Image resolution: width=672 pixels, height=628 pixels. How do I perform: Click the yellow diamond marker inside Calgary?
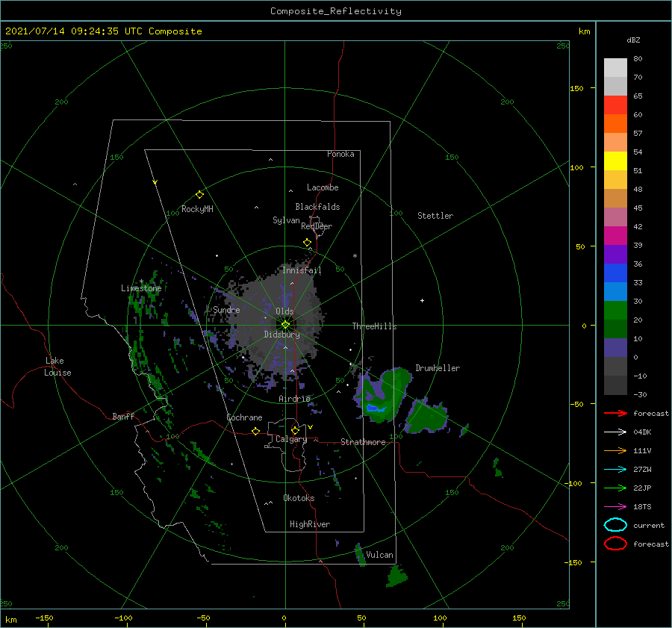295,430
